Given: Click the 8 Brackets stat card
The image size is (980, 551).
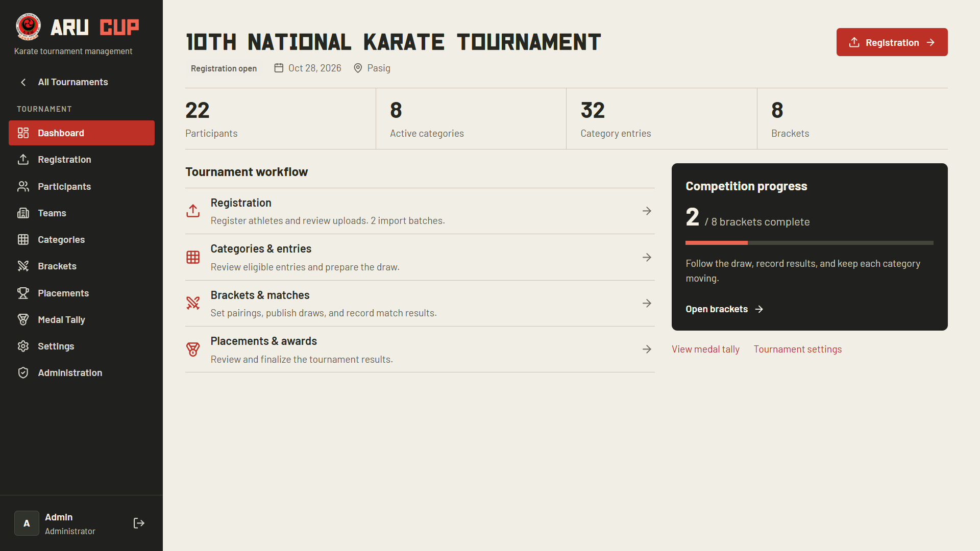Looking at the screenshot, I should tap(852, 119).
